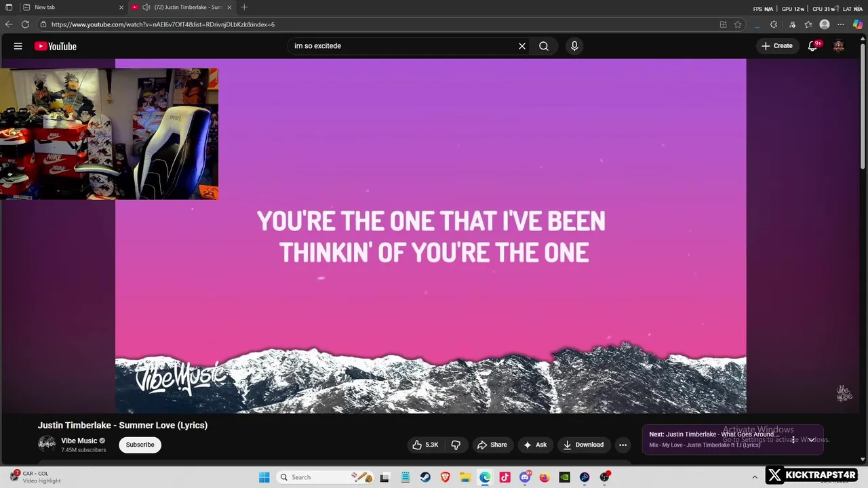Screen dimensions: 868x488
Task: Add this page to favorites star
Action: 738,24
